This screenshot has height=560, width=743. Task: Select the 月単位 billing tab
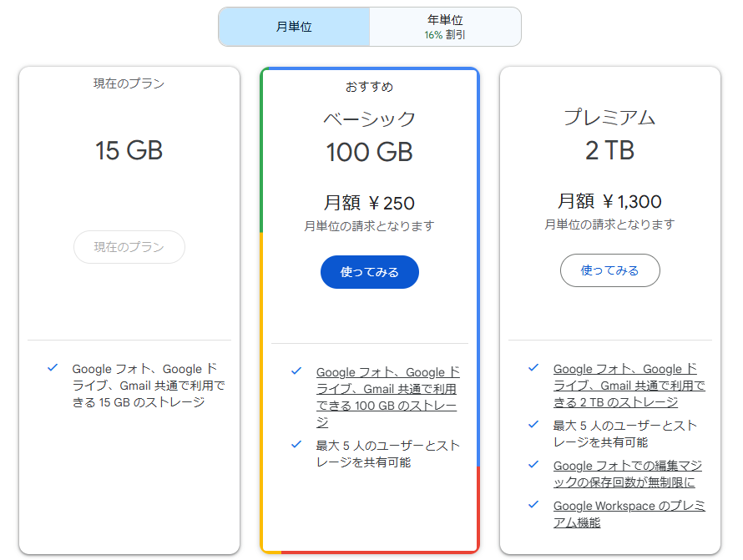point(294,26)
